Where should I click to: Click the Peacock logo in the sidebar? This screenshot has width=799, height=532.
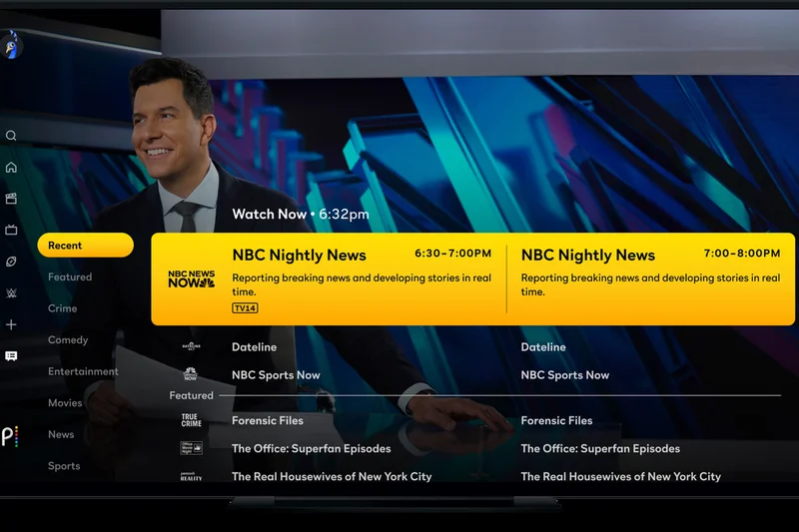pos(10,436)
